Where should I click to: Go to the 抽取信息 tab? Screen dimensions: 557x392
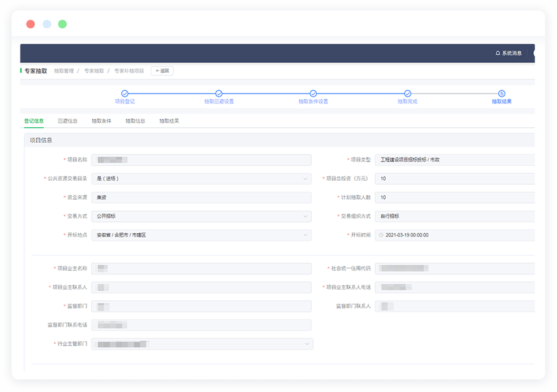click(135, 121)
